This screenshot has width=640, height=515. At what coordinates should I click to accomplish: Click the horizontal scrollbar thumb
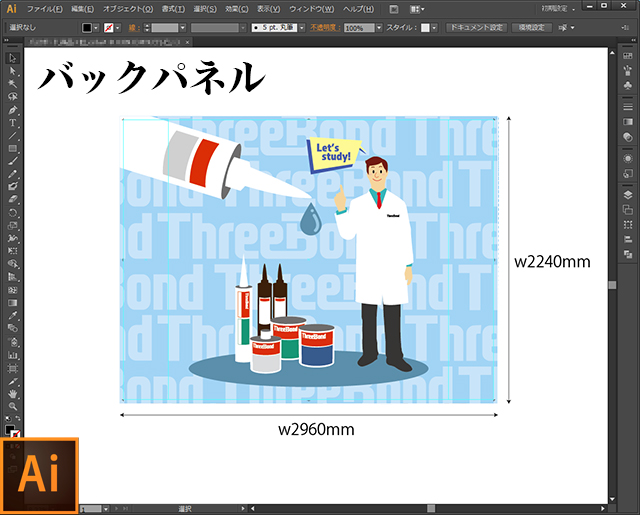click(431, 508)
